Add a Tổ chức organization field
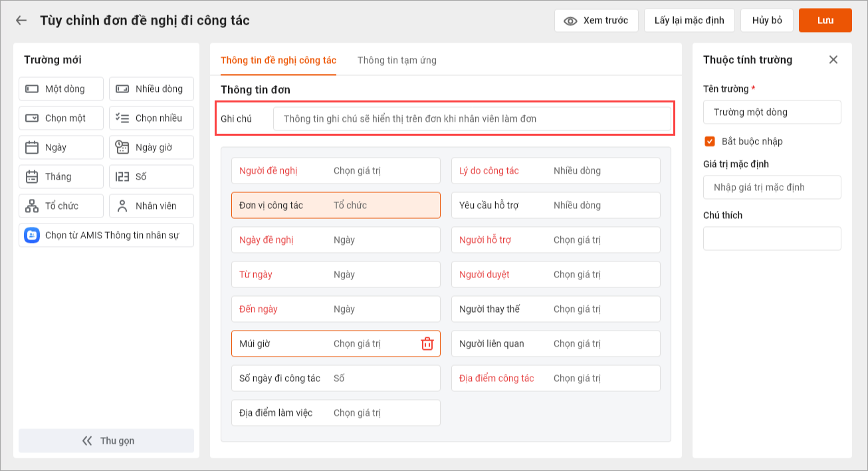The width and height of the screenshot is (868, 471). coord(61,206)
